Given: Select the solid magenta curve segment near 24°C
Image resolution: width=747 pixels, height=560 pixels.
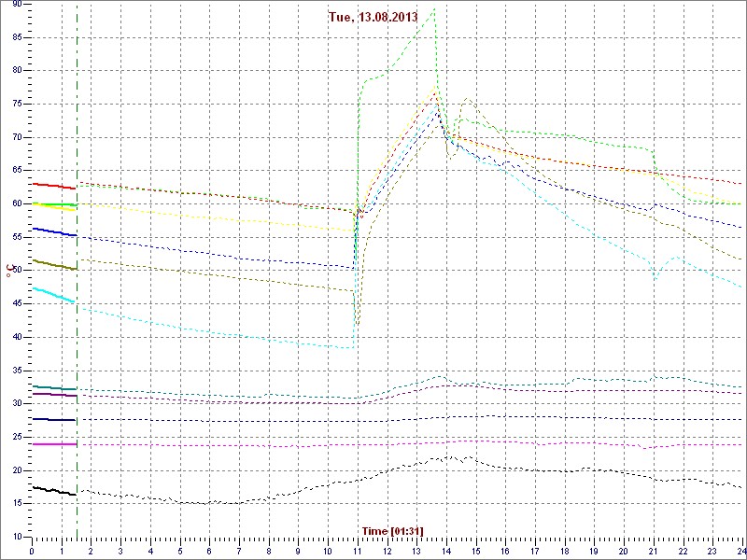Looking at the screenshot, I should (x=54, y=444).
